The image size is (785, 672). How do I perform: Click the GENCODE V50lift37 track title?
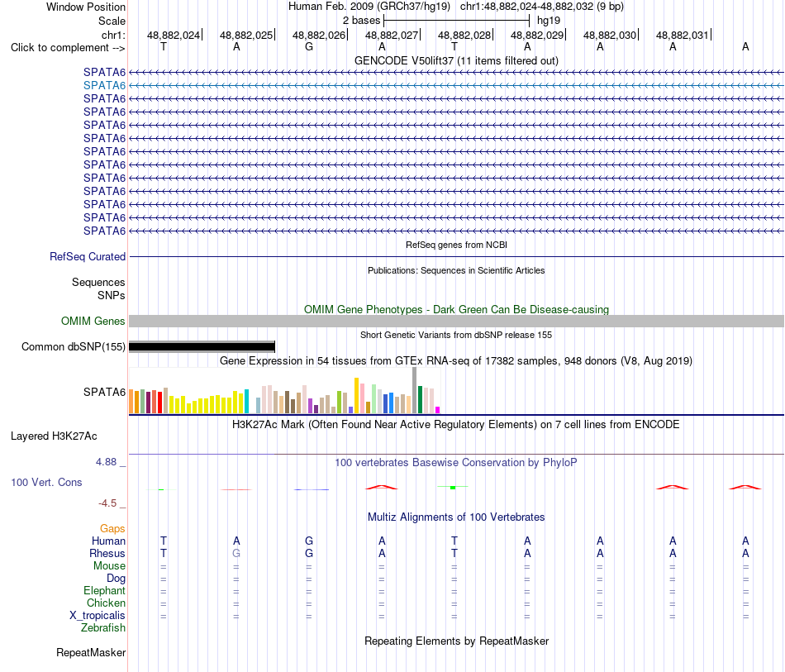456,60
